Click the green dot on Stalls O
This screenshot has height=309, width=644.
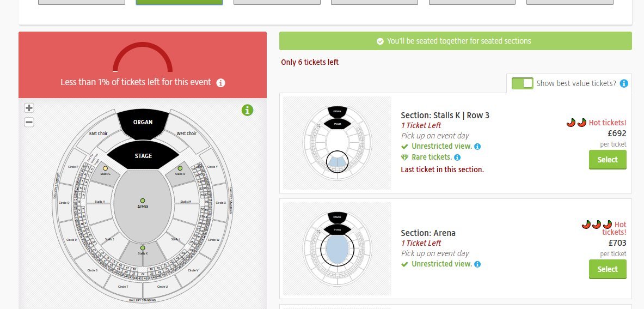coord(180,168)
